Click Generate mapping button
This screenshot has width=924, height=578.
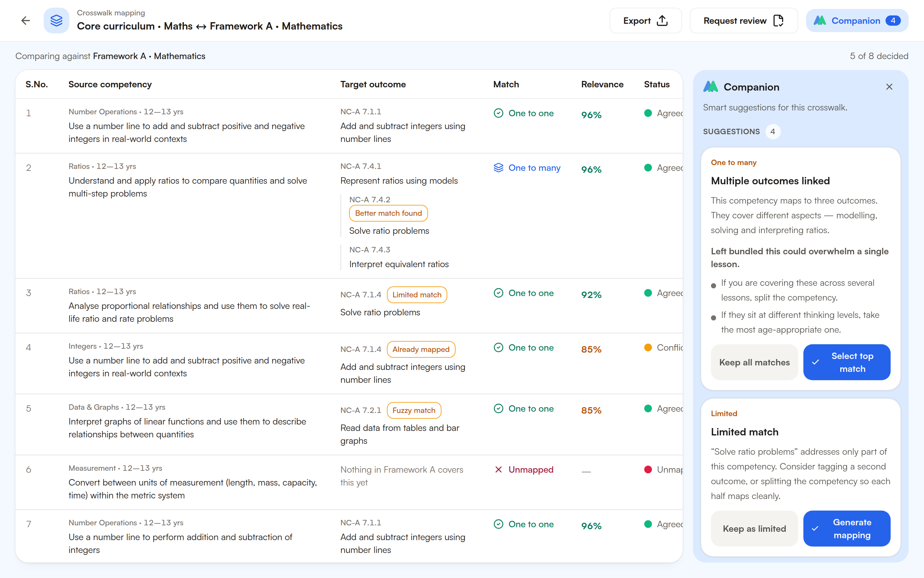pyautogui.click(x=846, y=529)
